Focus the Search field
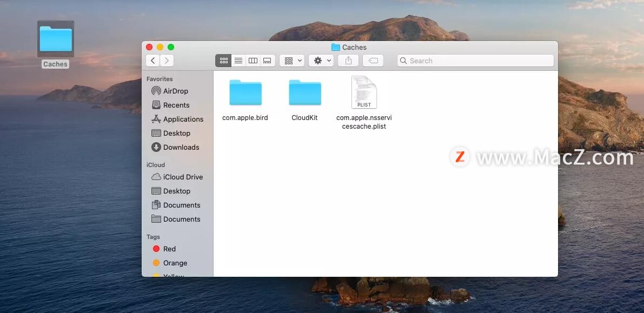Image resolution: width=644 pixels, height=313 pixels. pos(476,61)
